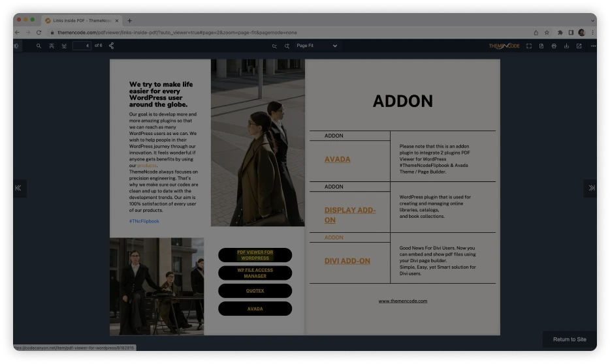Click the photo of people at the desk
610x364 pixels.
click(157, 286)
